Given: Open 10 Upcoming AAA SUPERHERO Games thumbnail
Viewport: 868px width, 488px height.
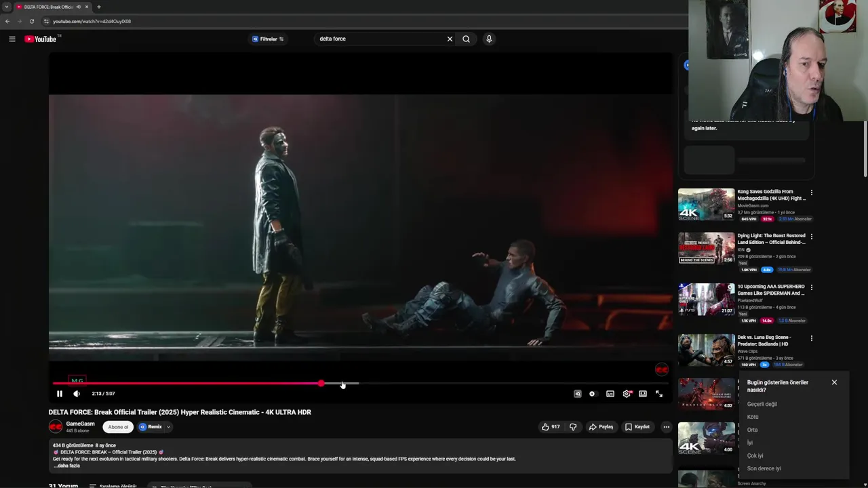Looking at the screenshot, I should point(706,300).
